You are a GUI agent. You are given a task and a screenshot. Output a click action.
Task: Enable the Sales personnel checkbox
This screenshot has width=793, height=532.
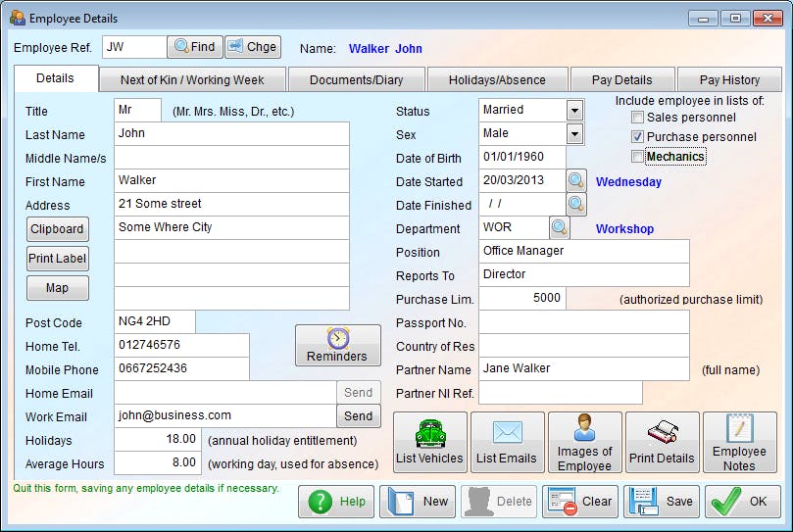(x=638, y=118)
